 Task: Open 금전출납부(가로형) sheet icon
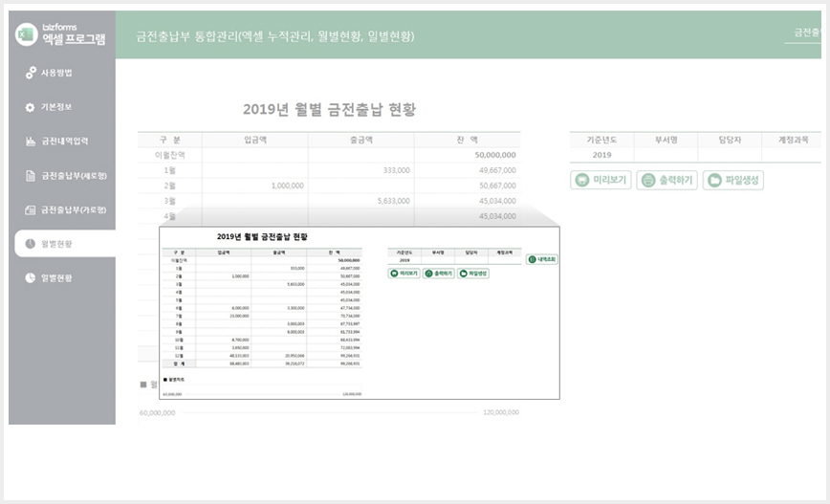click(31, 209)
